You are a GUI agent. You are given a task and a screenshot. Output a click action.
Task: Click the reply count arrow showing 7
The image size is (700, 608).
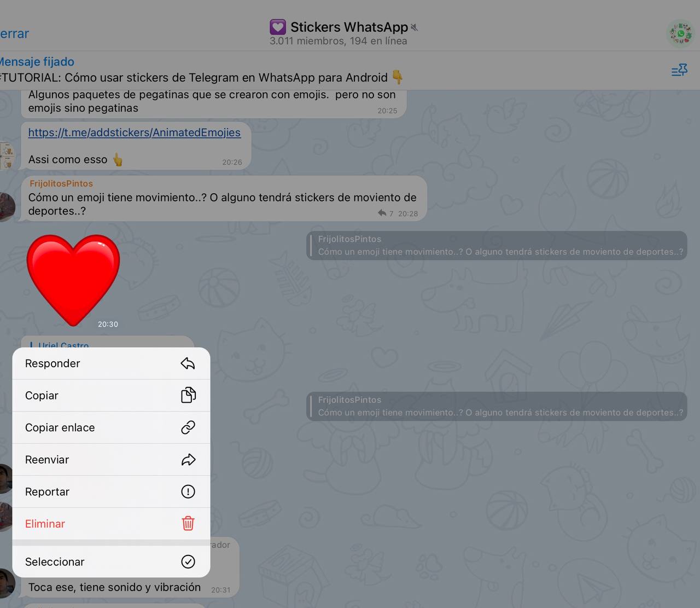coord(385,213)
